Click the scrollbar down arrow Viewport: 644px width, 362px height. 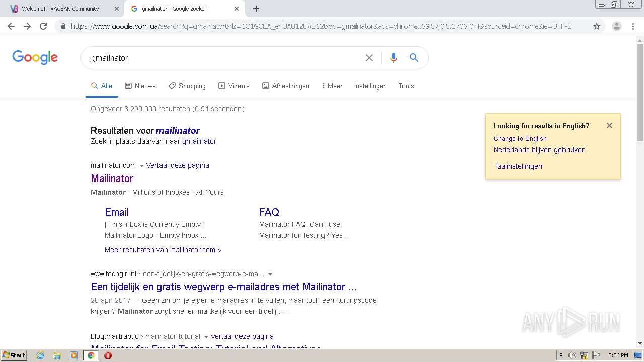click(x=640, y=343)
